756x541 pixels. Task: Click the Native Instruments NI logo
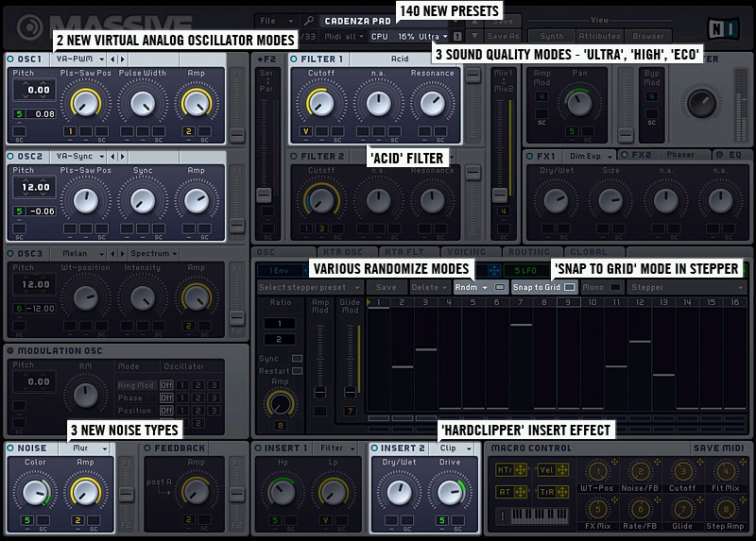click(x=723, y=29)
